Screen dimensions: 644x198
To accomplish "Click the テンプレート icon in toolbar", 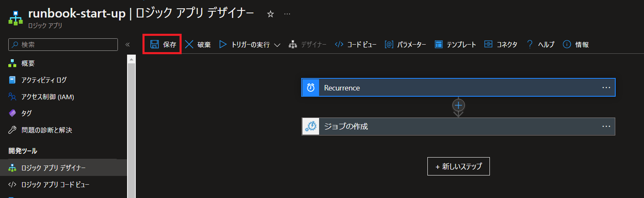I will click(438, 45).
